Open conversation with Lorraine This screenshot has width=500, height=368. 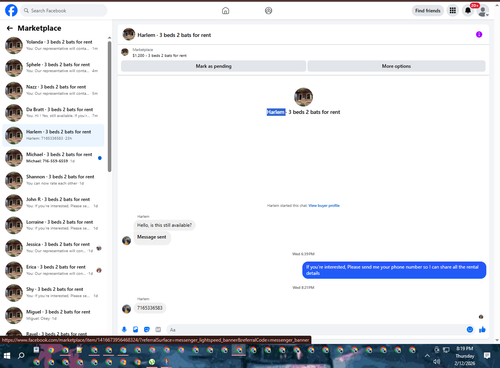click(x=53, y=225)
